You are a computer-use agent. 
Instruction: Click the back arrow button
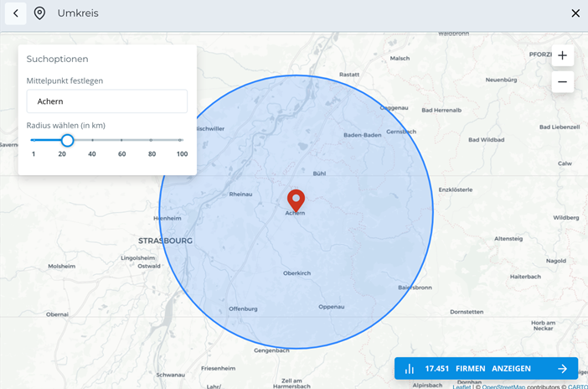tap(15, 13)
